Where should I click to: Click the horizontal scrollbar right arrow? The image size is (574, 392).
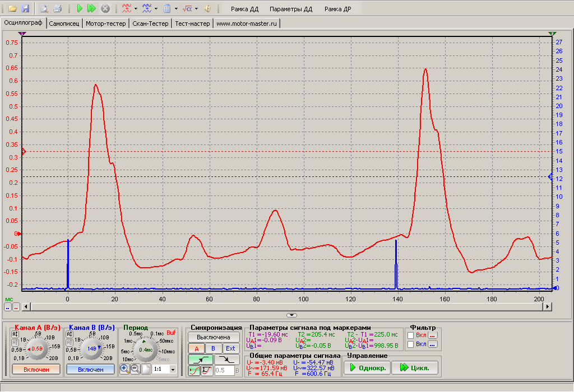(x=548, y=306)
